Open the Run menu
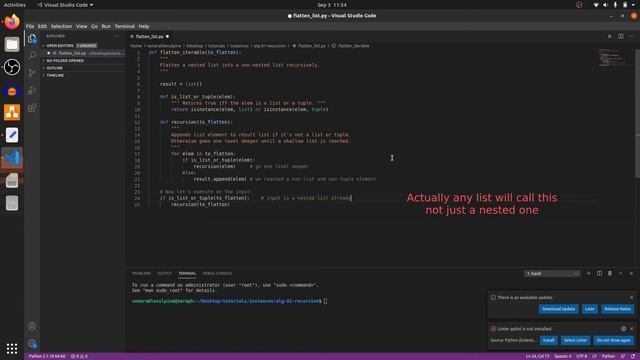 click(106, 26)
